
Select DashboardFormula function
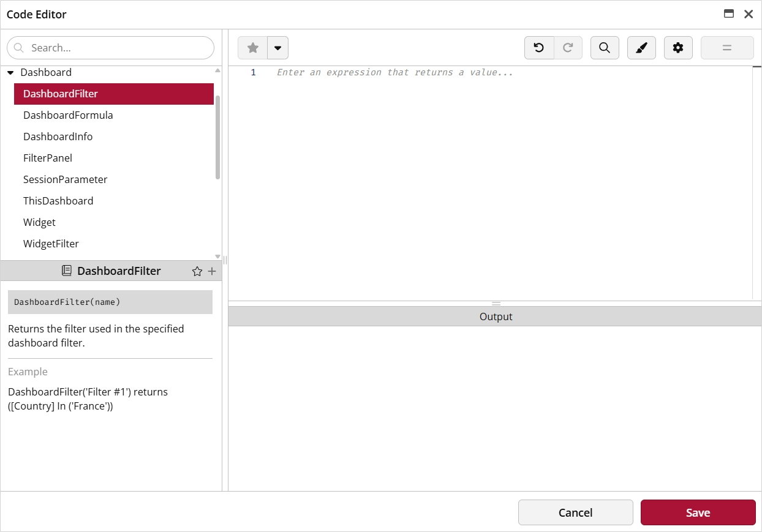(x=114, y=115)
